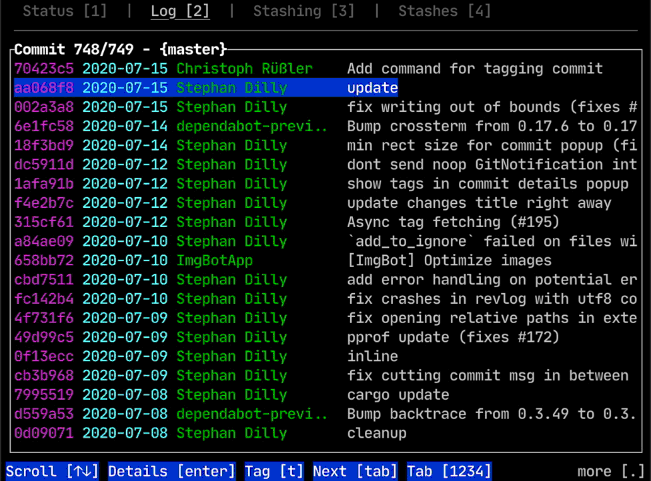Screen dimensions: 651x481
Task: Click the Next [tab] command
Action: 357,471
